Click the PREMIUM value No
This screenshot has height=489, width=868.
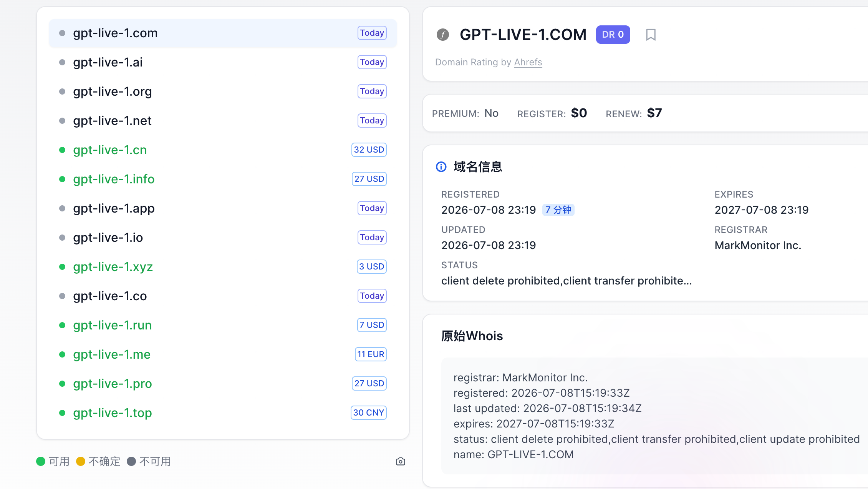click(491, 113)
